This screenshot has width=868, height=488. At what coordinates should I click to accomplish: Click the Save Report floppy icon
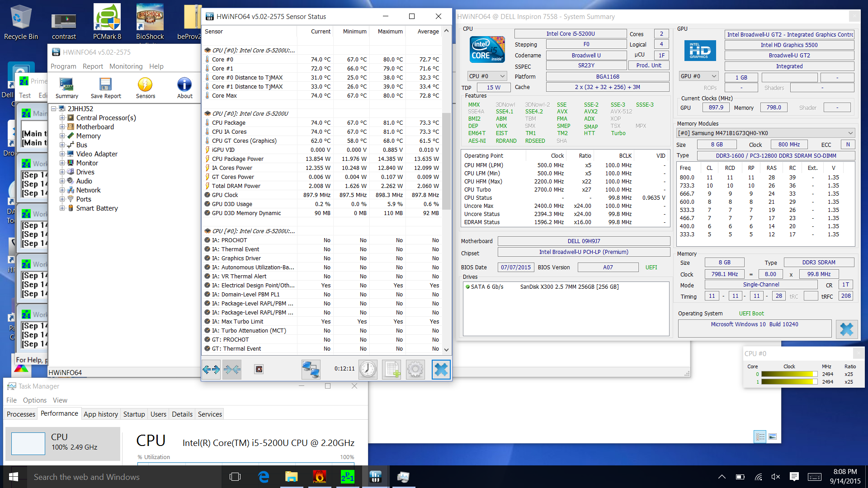click(x=106, y=88)
